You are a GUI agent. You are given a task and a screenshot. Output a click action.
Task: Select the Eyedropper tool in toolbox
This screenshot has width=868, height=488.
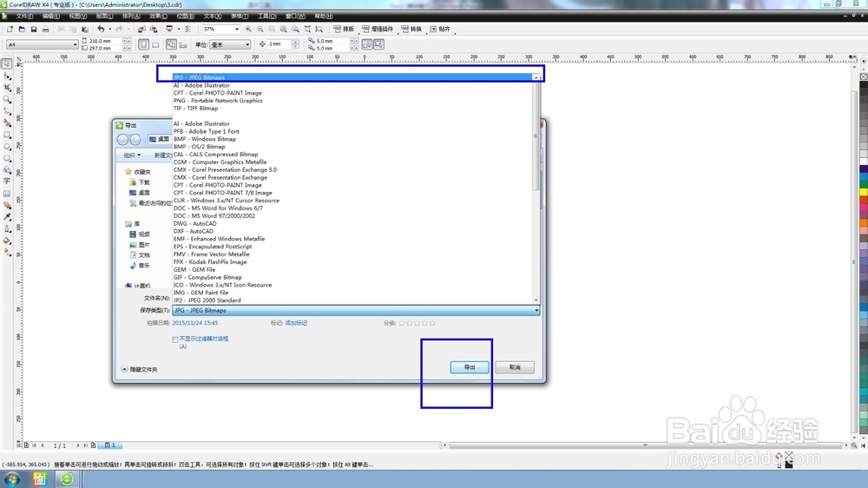point(7,217)
